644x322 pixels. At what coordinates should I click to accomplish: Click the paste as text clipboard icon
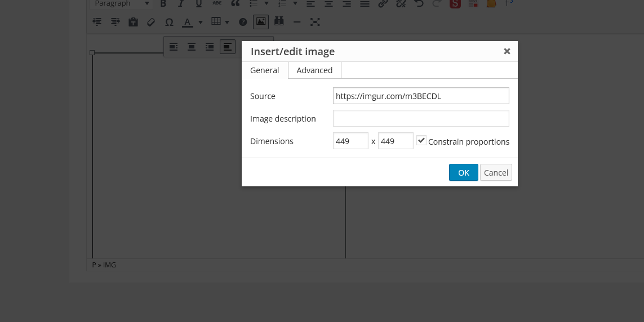133,22
